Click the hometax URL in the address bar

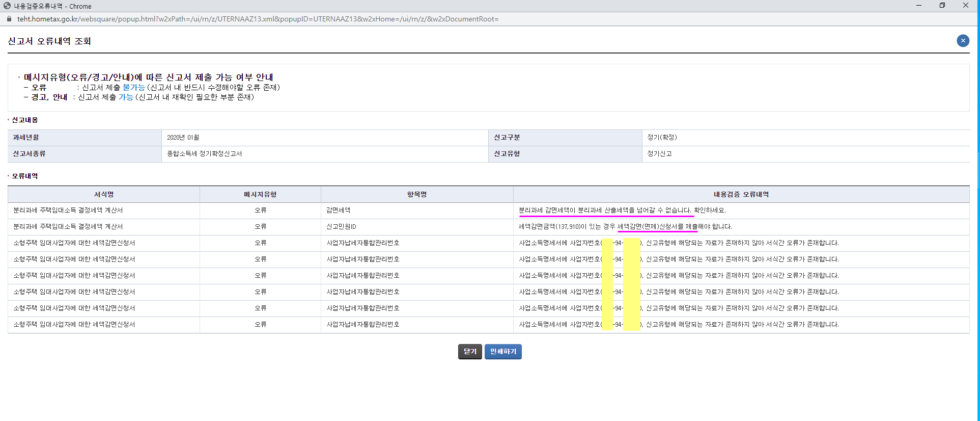click(x=258, y=19)
